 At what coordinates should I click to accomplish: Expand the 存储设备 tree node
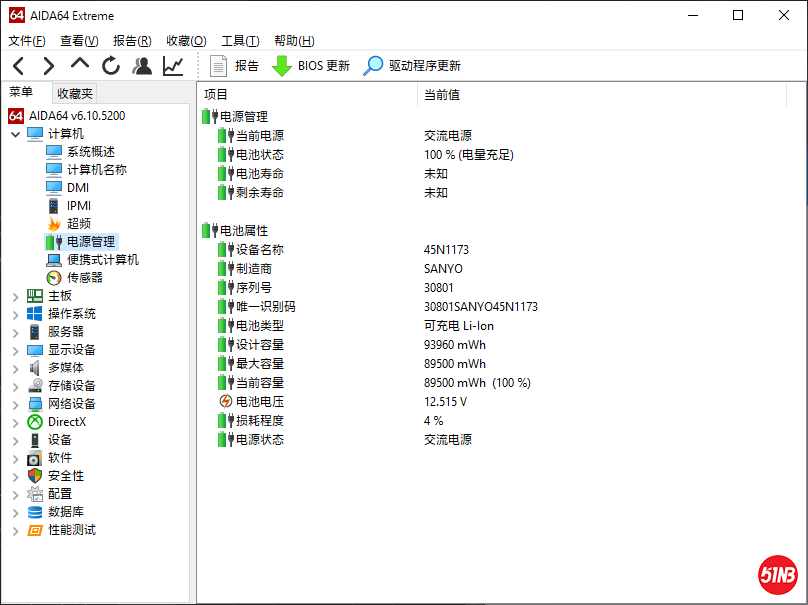16,385
